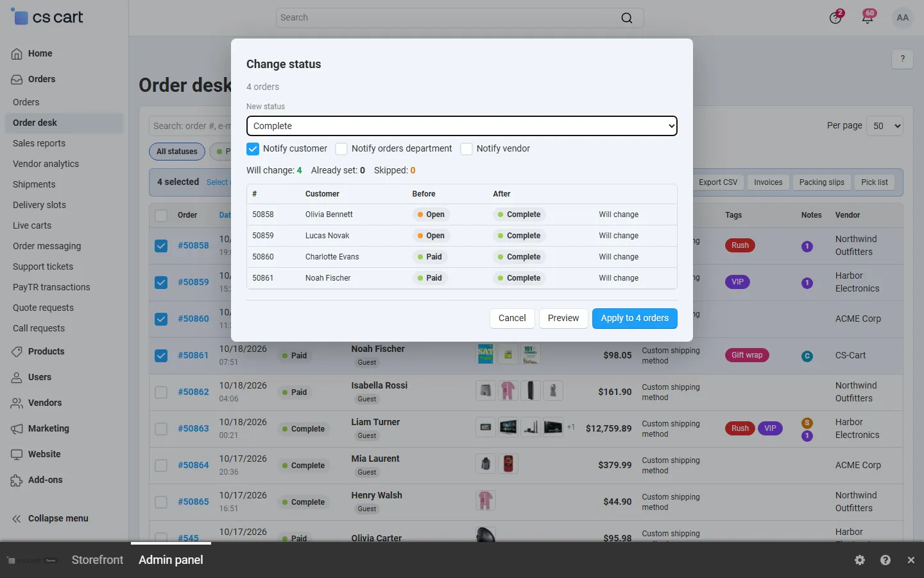Open order link #50864

tap(193, 465)
